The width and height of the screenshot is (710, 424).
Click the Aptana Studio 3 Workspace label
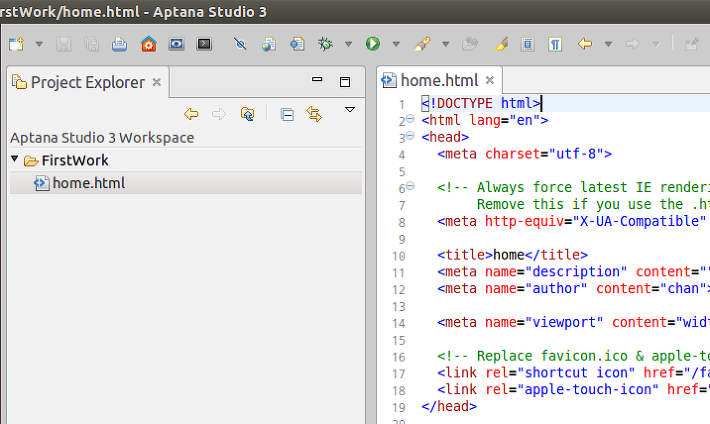102,138
